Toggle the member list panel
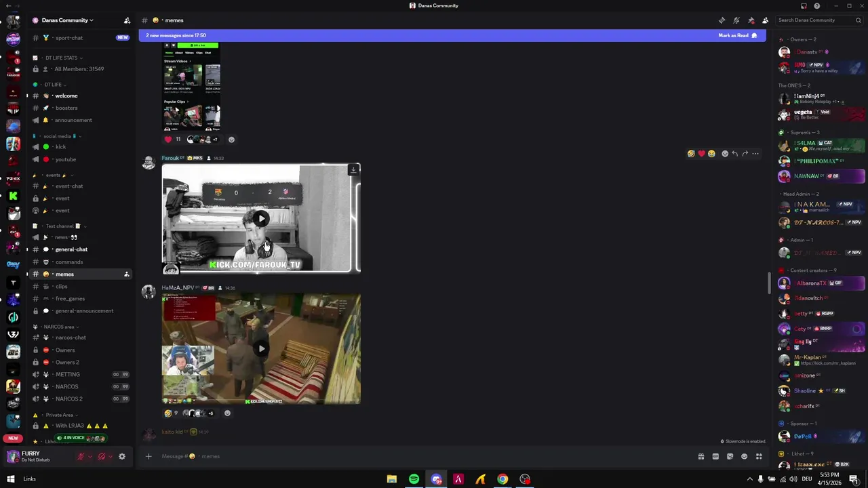This screenshot has height=488, width=868. (x=765, y=20)
